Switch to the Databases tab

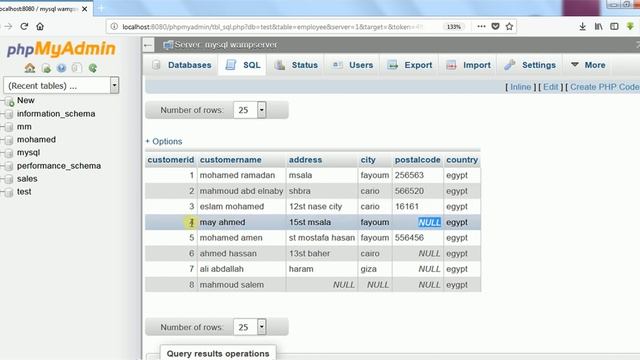(182, 65)
